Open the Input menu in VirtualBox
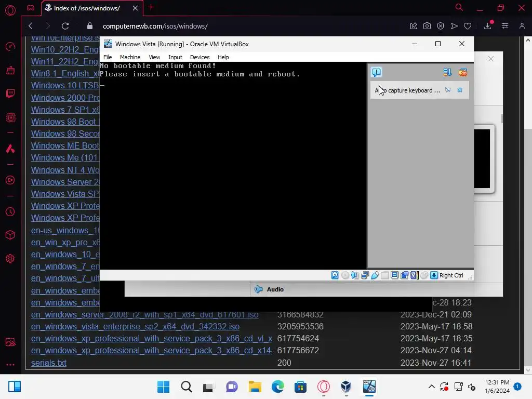Screen dimensions: 532x399 (175, 57)
